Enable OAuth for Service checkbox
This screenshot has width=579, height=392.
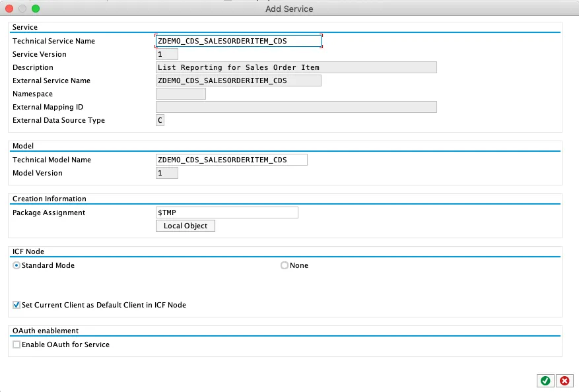point(17,344)
